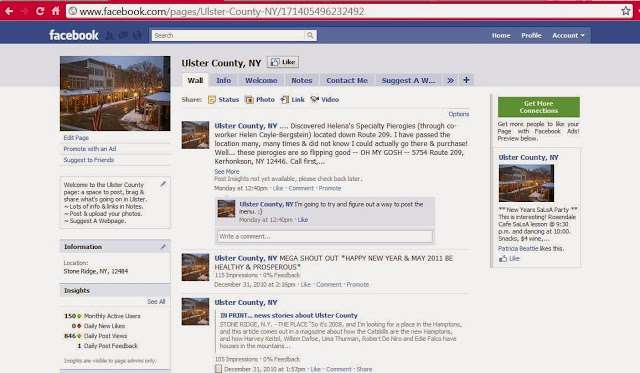640x373 pixels.
Task: Open the Ulster County profile photo
Action: (115, 93)
